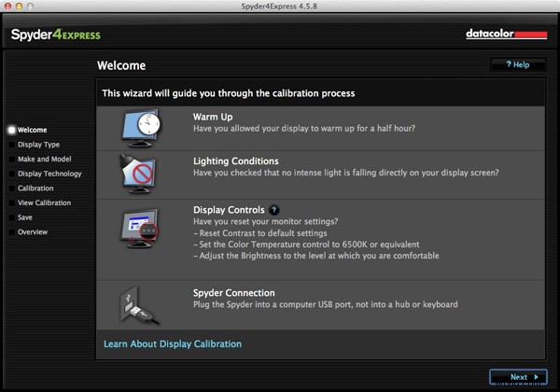This screenshot has width=560, height=392.
Task: Click the 'Set the Color Temperature control' line
Action: pyautogui.click(x=306, y=245)
